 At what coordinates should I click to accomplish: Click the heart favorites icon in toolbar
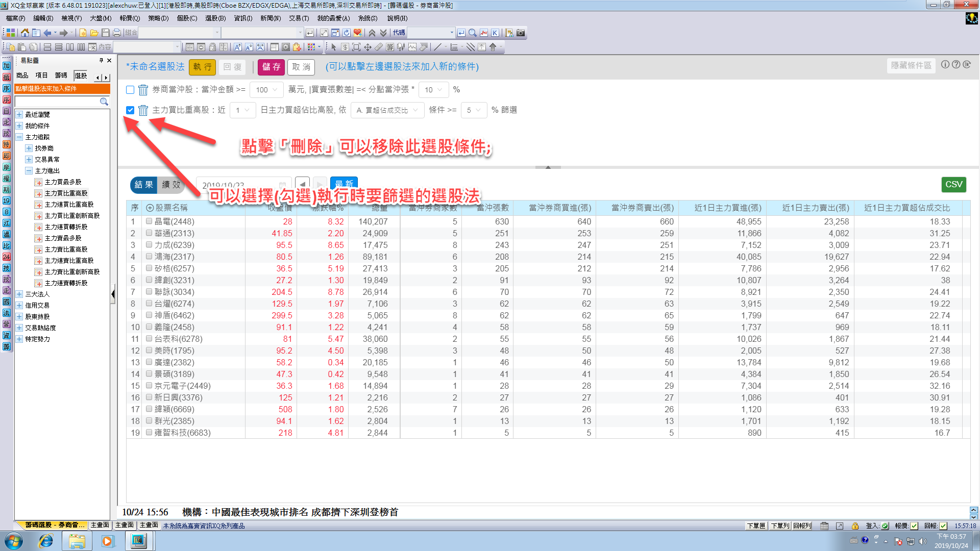click(x=357, y=33)
